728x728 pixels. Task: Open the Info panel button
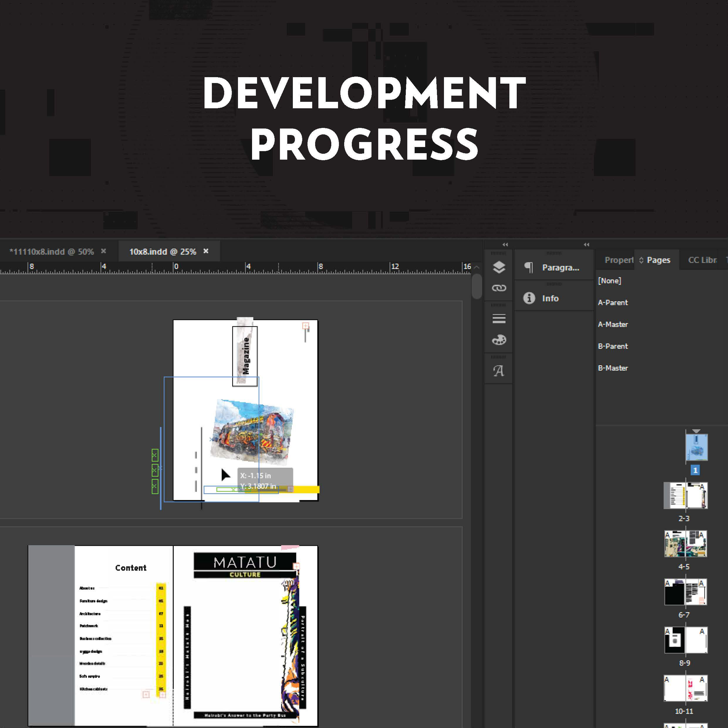tap(553, 298)
